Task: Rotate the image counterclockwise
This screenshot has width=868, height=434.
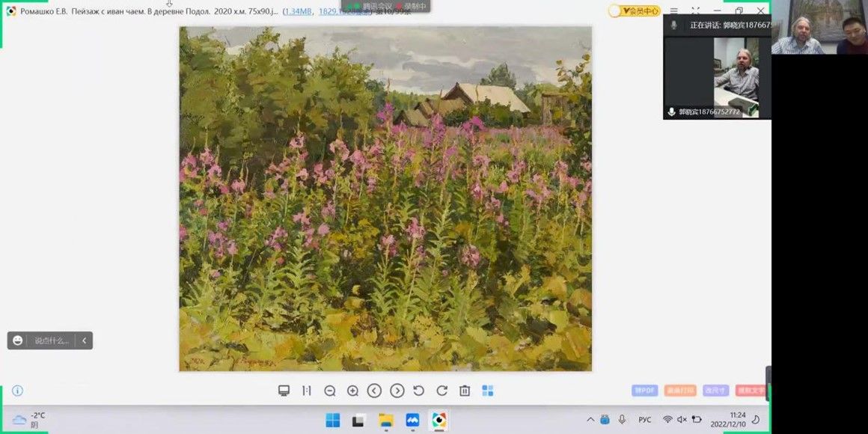Action: coord(419,391)
